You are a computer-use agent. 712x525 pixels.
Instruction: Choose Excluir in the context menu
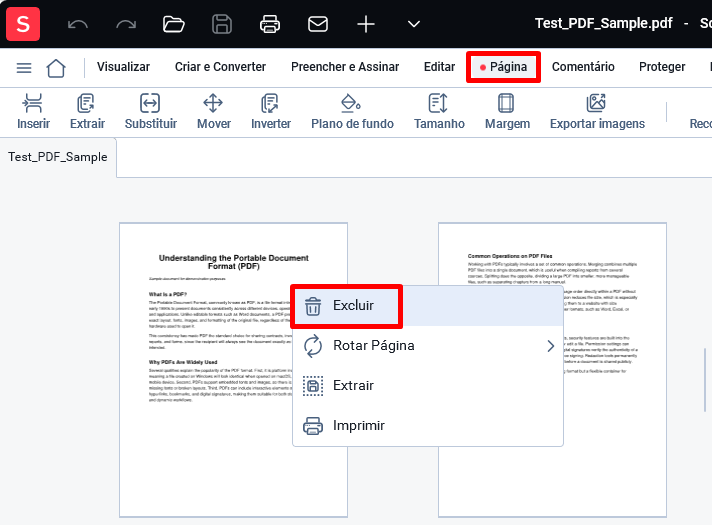(428, 306)
